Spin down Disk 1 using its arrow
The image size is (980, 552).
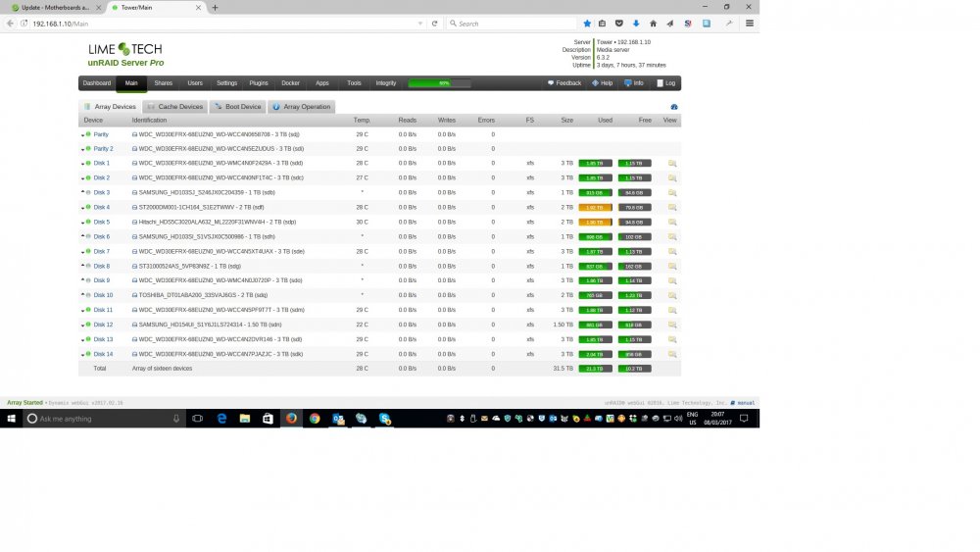point(82,164)
